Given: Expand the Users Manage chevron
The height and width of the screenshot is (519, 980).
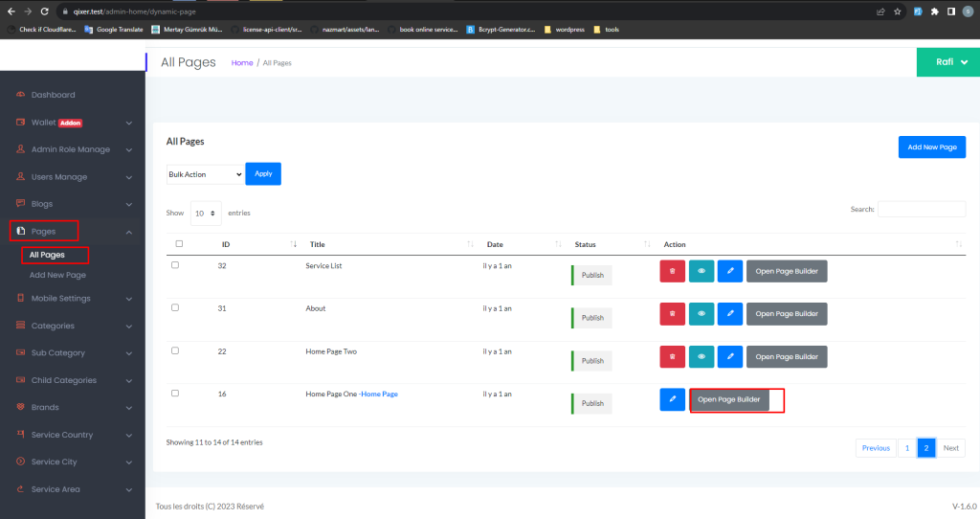Looking at the screenshot, I should tap(129, 177).
